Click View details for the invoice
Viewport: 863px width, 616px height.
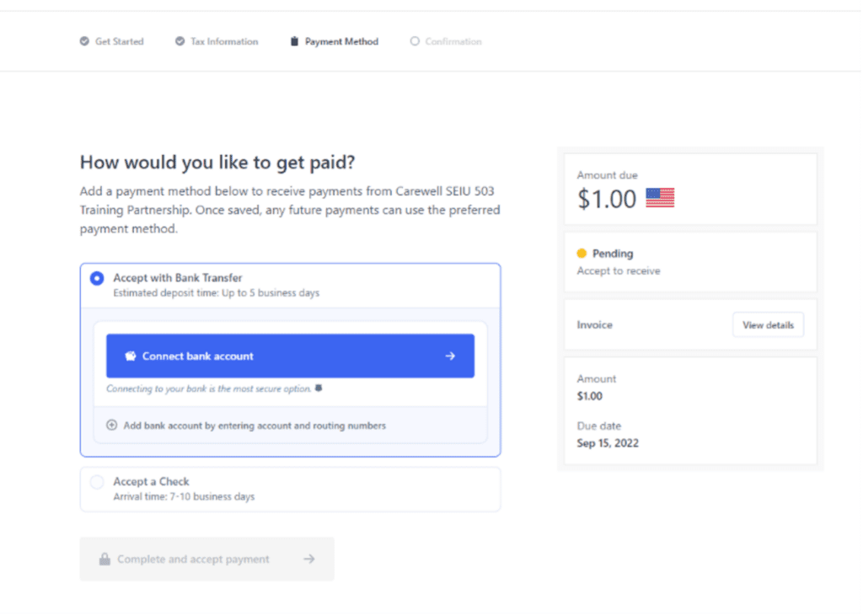tap(768, 324)
